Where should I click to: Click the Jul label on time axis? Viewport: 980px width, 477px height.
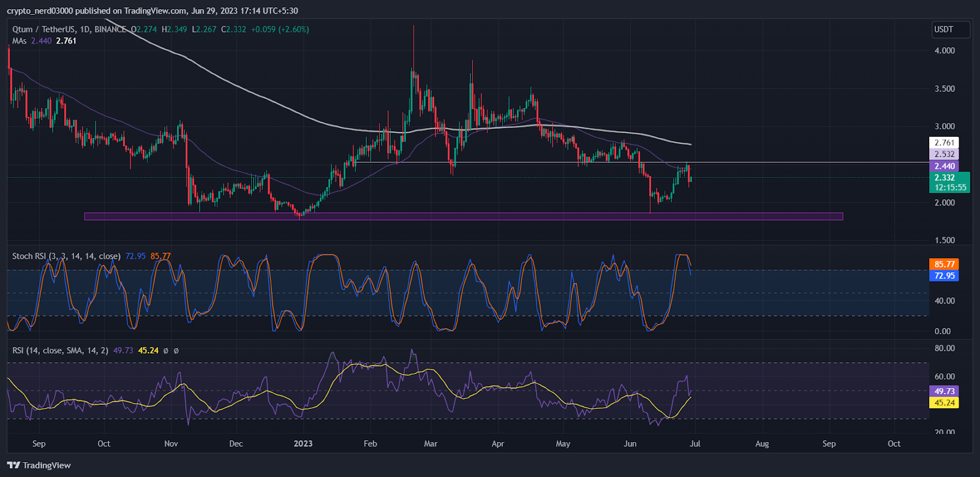pos(695,444)
